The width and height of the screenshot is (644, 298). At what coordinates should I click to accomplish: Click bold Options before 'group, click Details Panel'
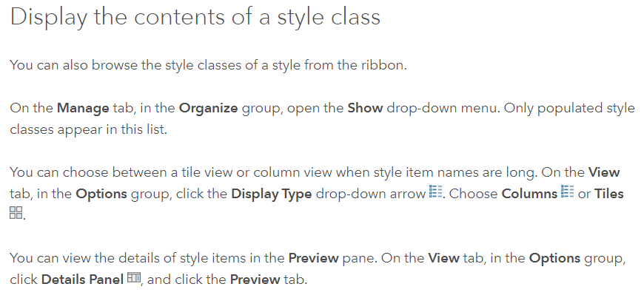[x=554, y=259]
